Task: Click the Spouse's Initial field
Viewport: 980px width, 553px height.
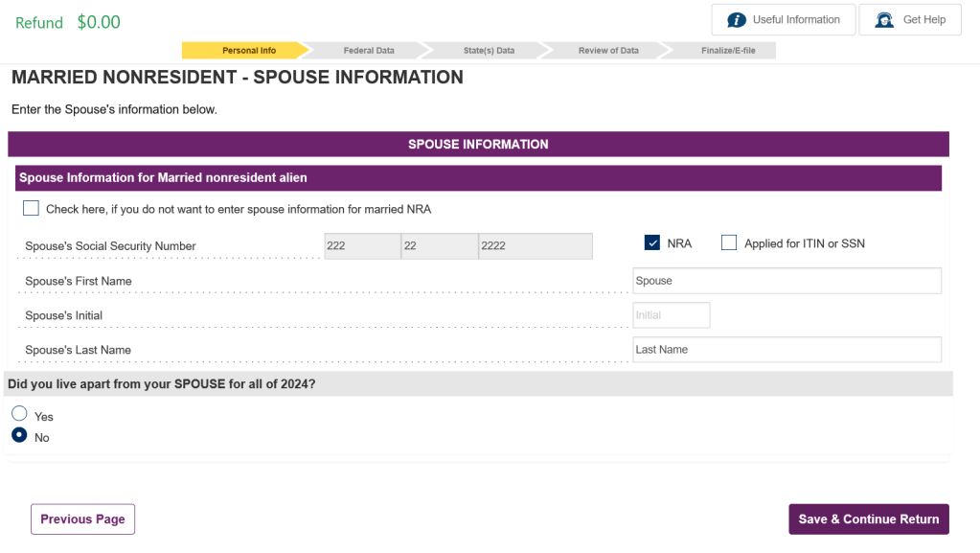Action: point(672,315)
